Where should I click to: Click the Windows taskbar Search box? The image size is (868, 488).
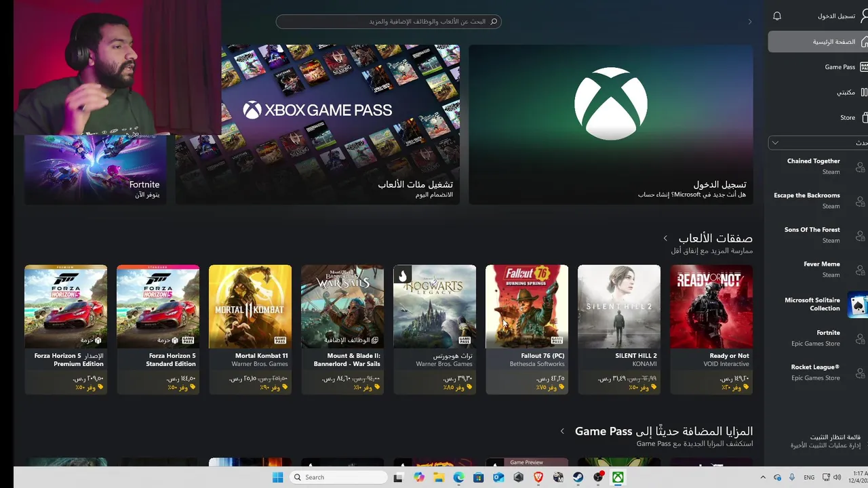pos(338,477)
